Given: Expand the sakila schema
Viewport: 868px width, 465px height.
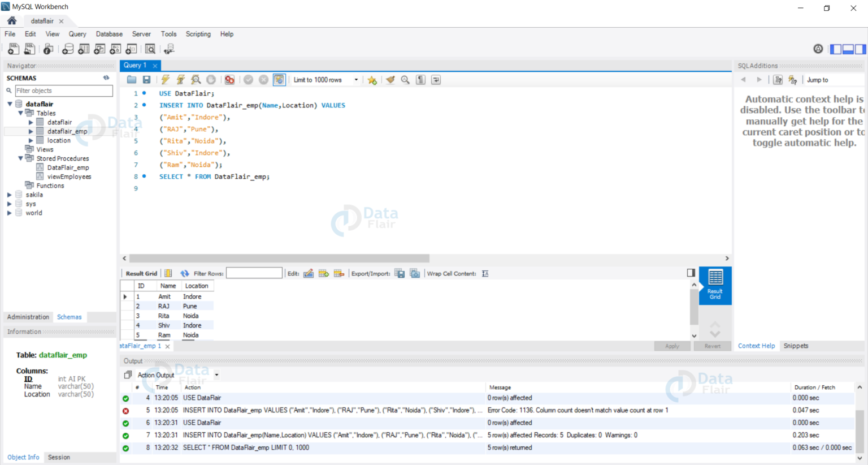Looking at the screenshot, I should tap(9, 195).
